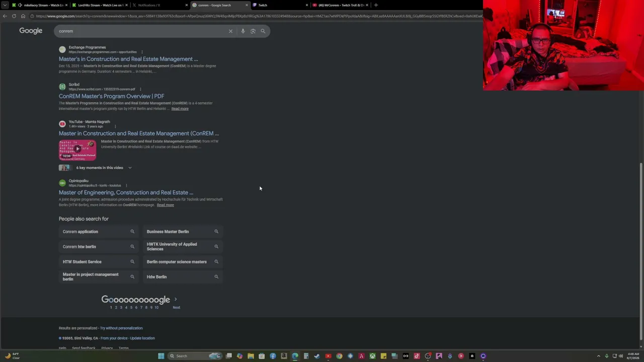
Task: Search for Master in project management berlin
Action: coord(98,277)
